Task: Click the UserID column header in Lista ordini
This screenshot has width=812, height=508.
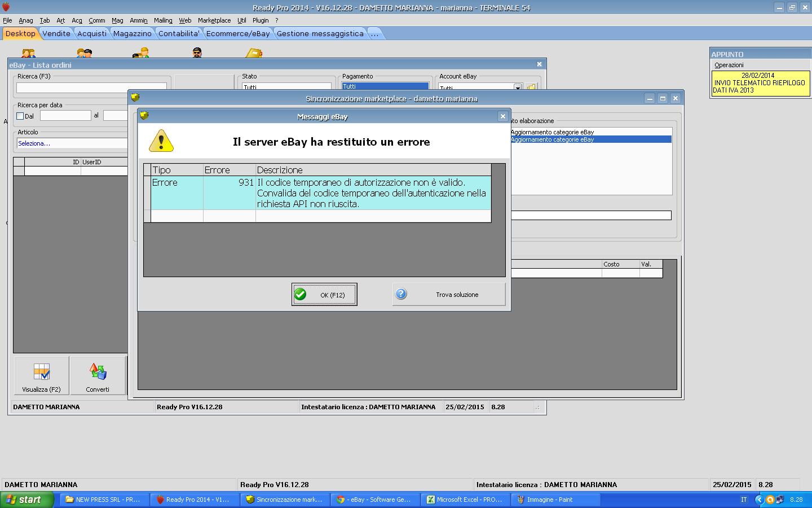Action: click(x=105, y=162)
